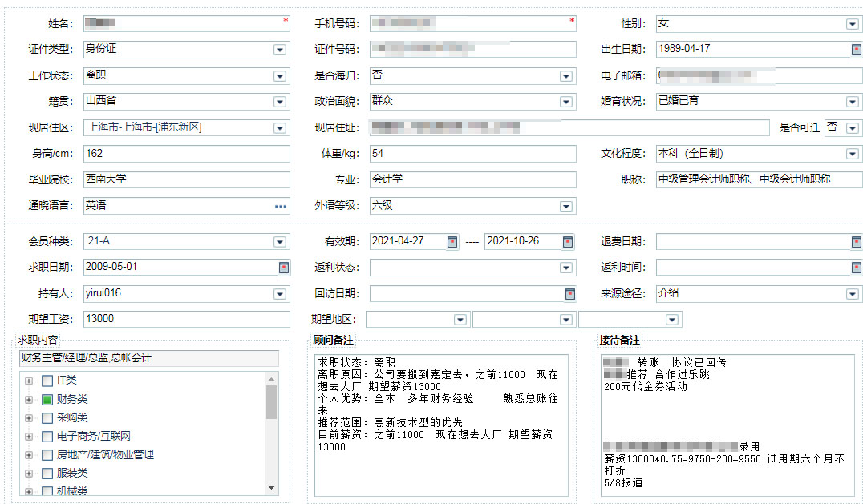Open the 返利状态 dropdown
Image resolution: width=863 pixels, height=504 pixels.
point(565,268)
